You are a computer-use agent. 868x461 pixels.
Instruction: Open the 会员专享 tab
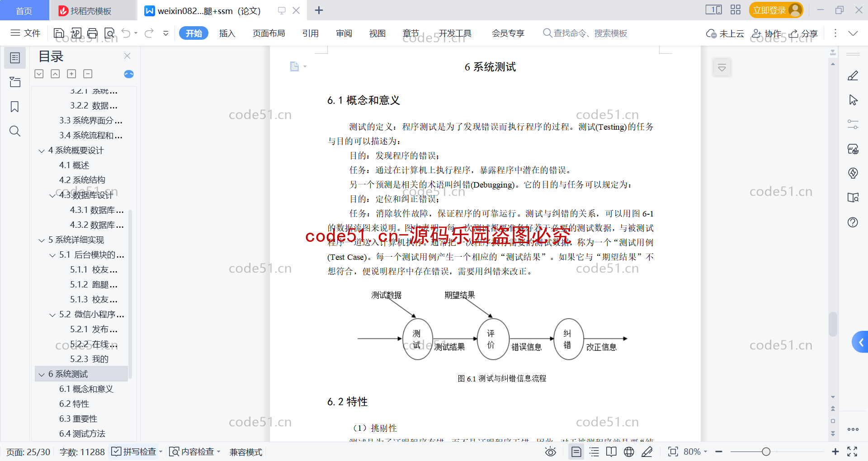(x=508, y=33)
